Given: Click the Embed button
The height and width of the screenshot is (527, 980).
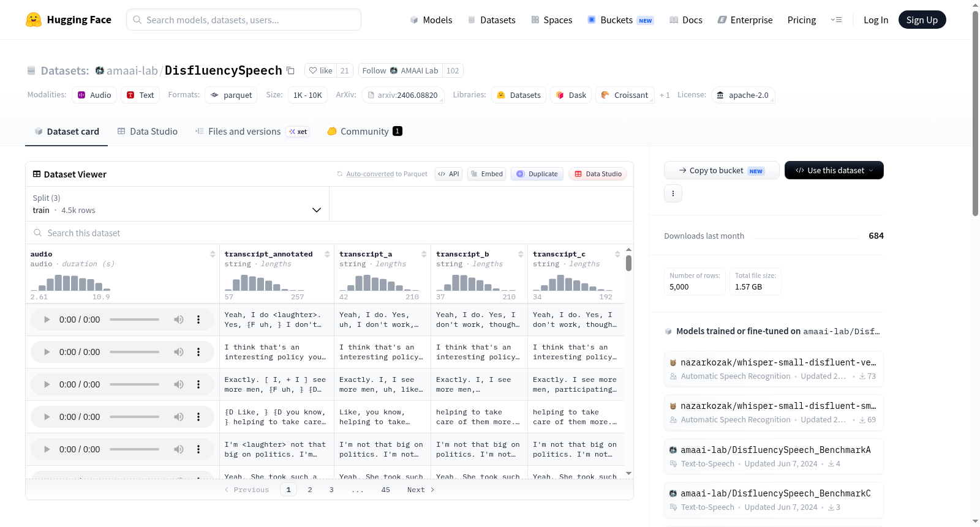Looking at the screenshot, I should click(486, 174).
